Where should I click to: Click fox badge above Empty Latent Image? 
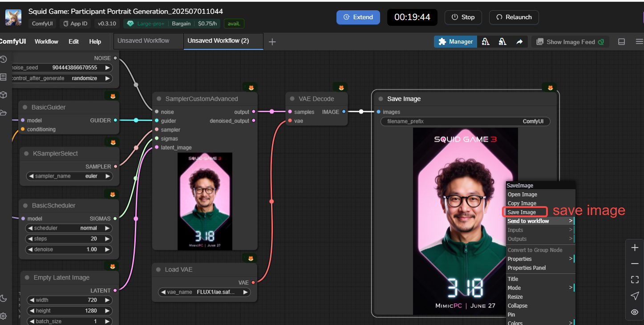pyautogui.click(x=113, y=266)
